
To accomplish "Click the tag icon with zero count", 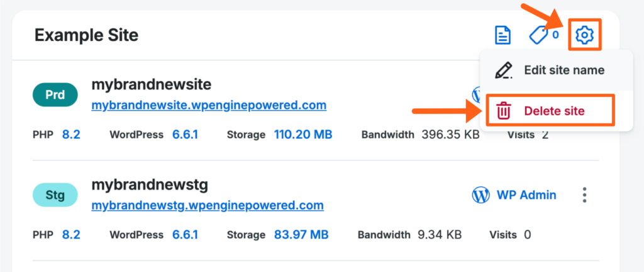I will click(540, 35).
